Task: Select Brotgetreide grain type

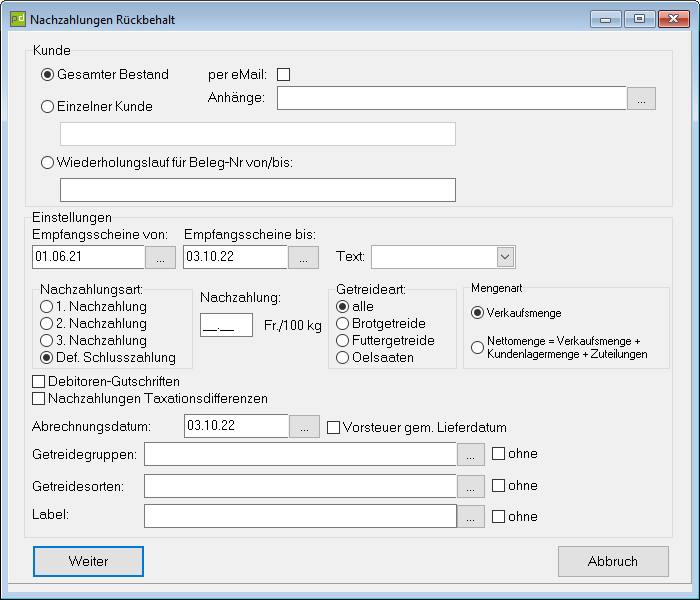Action: coord(342,324)
